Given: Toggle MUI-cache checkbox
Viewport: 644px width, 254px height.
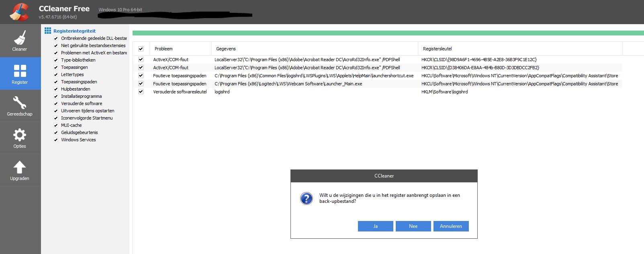Looking at the screenshot, I should click(56, 126).
